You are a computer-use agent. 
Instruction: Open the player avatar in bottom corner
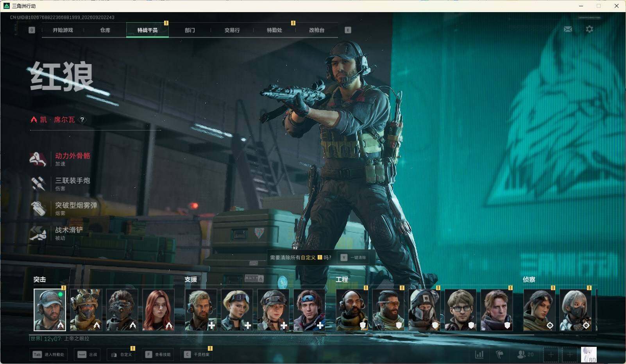[x=588, y=355]
